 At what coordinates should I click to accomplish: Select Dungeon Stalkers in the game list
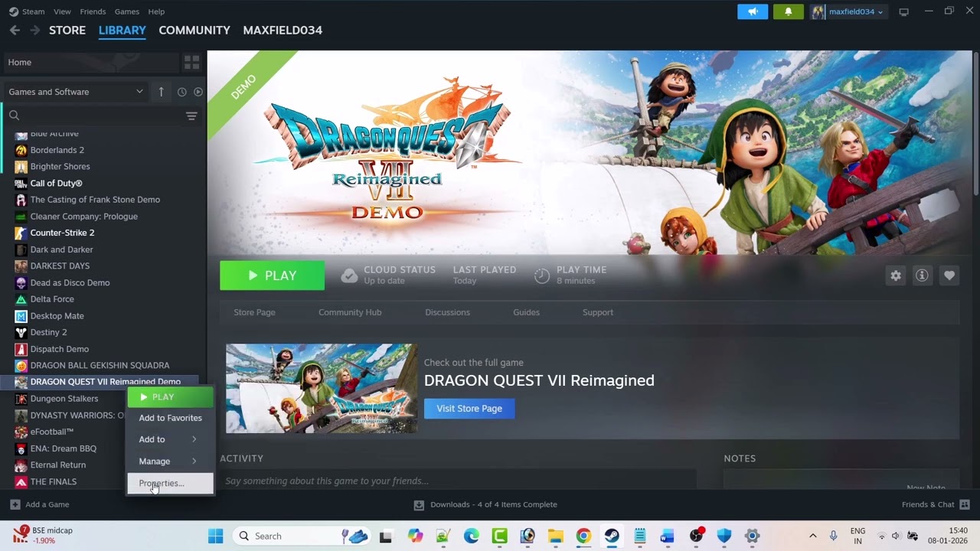[65, 399]
